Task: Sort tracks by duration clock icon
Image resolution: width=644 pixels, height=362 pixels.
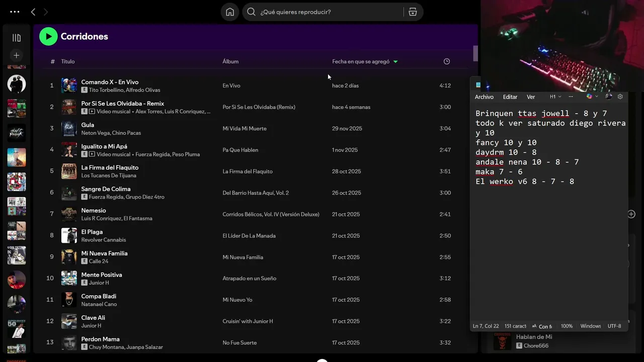Action: click(447, 61)
